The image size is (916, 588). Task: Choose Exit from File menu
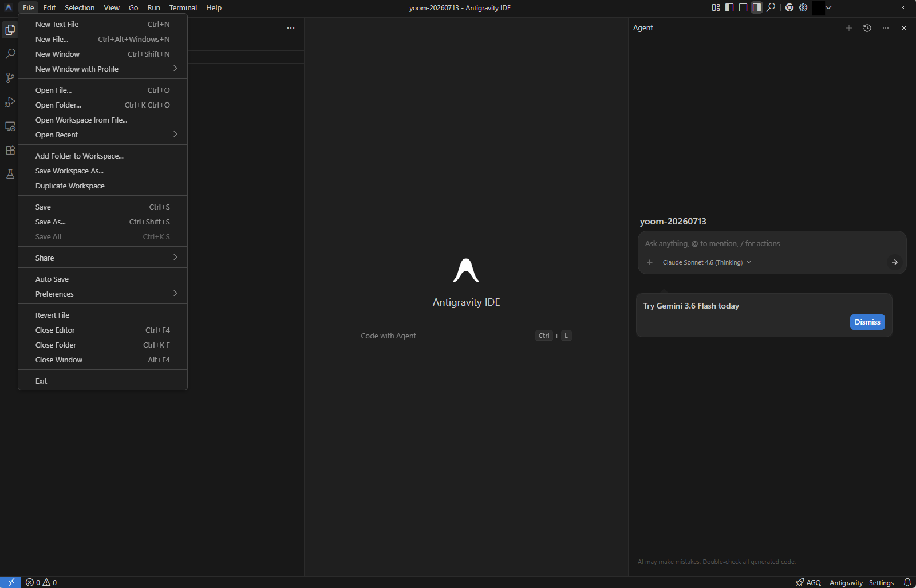pyautogui.click(x=103, y=381)
